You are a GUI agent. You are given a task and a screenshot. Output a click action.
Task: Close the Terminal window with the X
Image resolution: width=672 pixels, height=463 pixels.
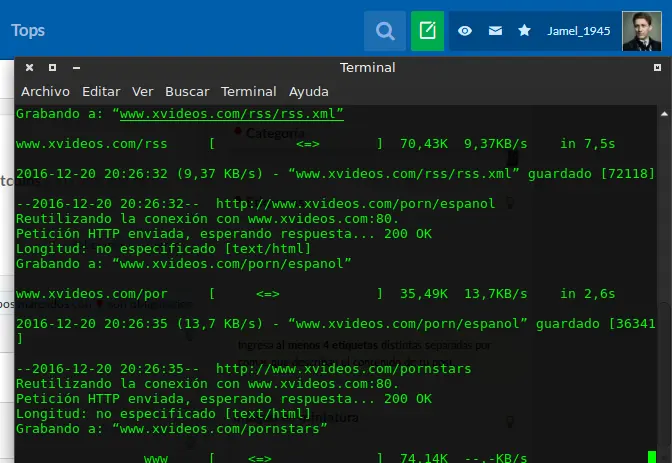click(x=29, y=67)
